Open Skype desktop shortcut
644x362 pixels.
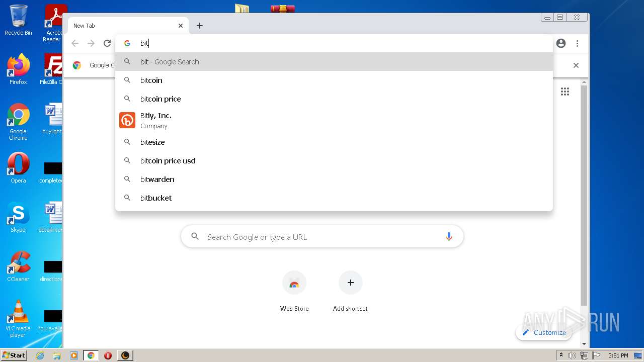click(x=18, y=217)
